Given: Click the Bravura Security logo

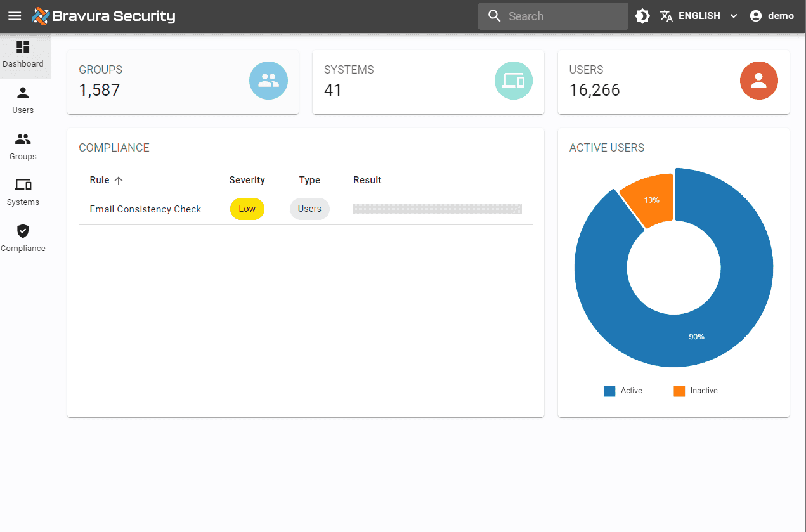Looking at the screenshot, I should [104, 16].
